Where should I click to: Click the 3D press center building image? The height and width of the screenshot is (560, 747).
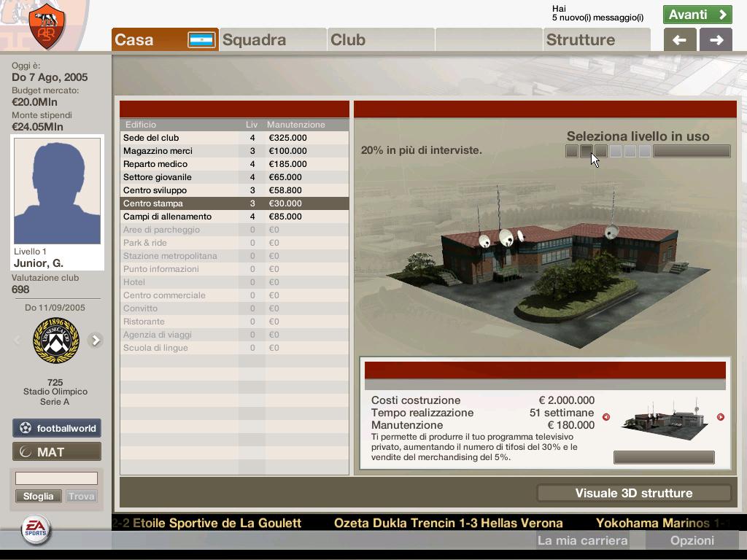pos(548,267)
